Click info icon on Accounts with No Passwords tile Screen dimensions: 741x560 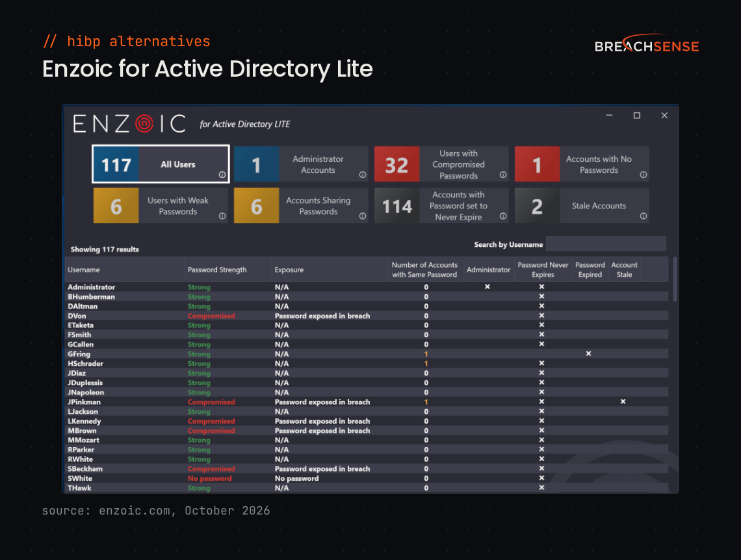coord(643,175)
